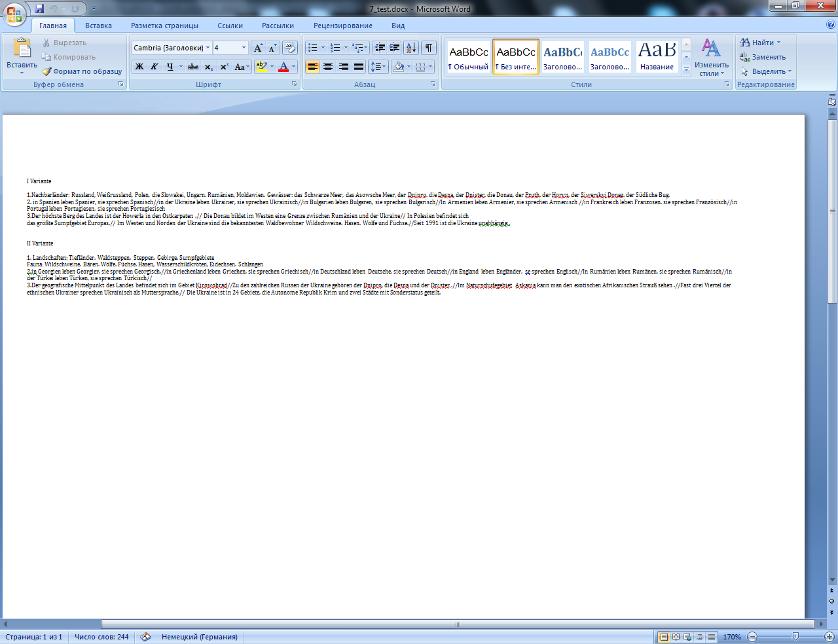Paste clipboard using the Вставить icon
This screenshot has height=644, width=838.
pyautogui.click(x=22, y=48)
